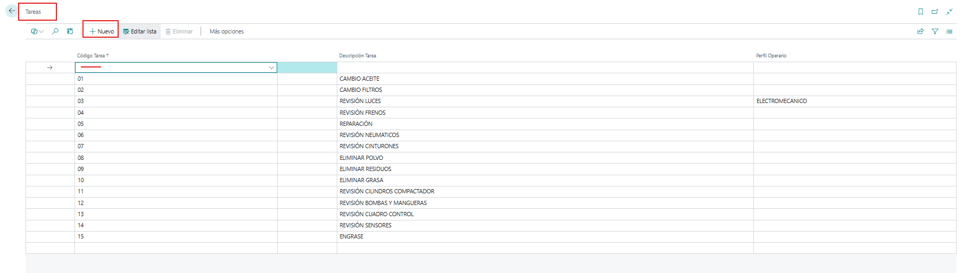Select task code 09
The width and height of the screenshot is (980, 273).
(x=176, y=169)
